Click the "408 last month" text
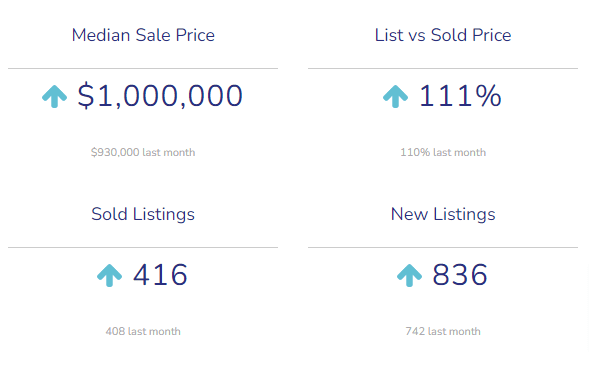 (143, 331)
